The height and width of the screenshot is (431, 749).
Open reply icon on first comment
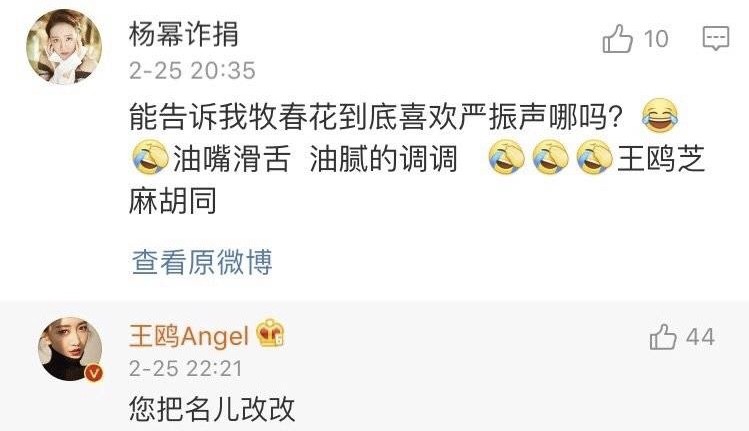pyautogui.click(x=716, y=38)
